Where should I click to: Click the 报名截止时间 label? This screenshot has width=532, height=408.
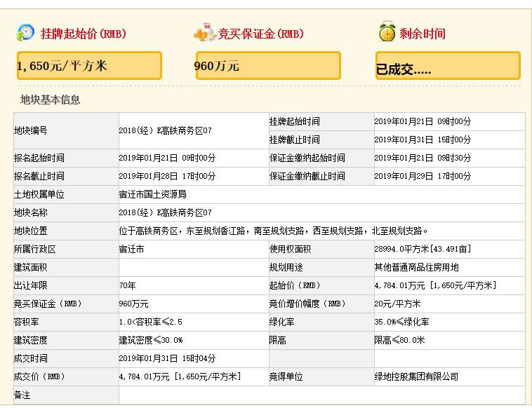point(39,176)
